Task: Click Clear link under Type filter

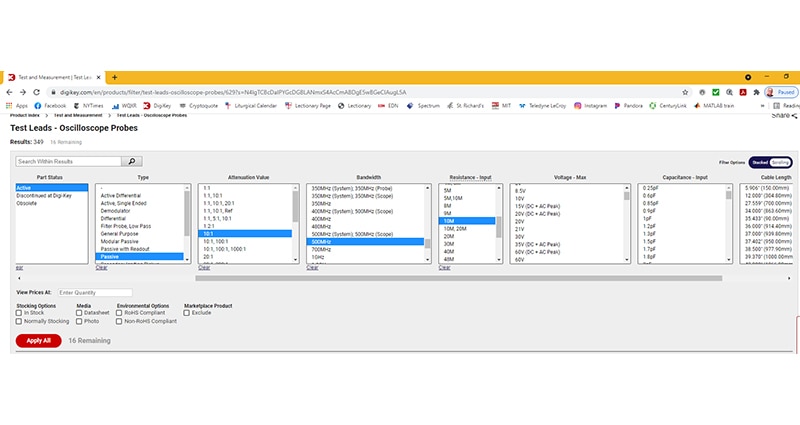Action: coord(101,267)
